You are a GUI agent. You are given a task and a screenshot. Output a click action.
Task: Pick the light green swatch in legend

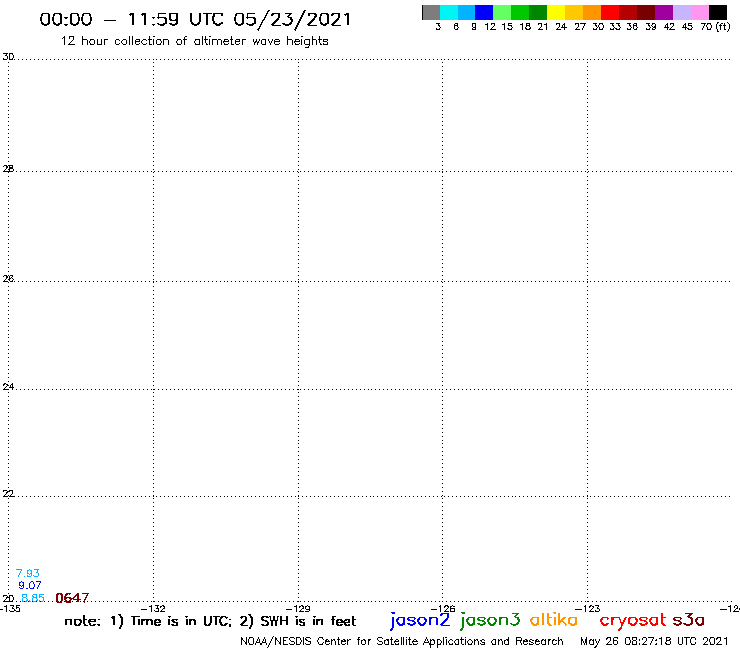click(x=502, y=12)
